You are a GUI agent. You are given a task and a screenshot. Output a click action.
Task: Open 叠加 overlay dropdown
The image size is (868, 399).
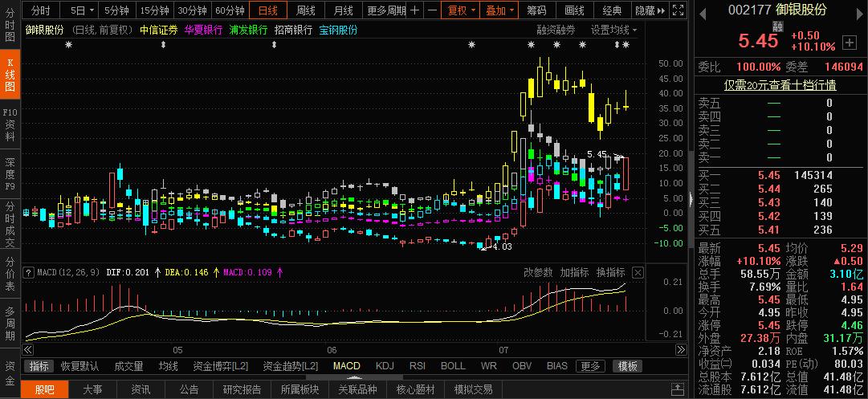pyautogui.click(x=499, y=10)
